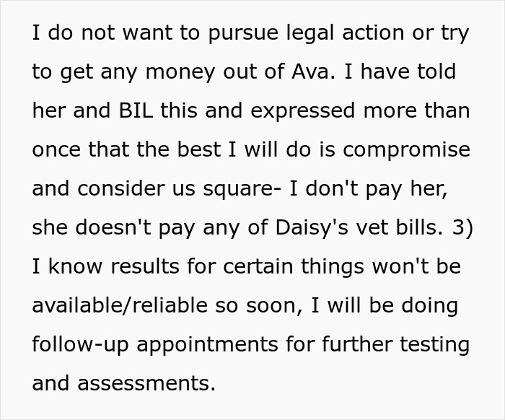Viewport: 505px width, 420px height.
Task: Click the word "Daisy's"
Action: point(312,228)
